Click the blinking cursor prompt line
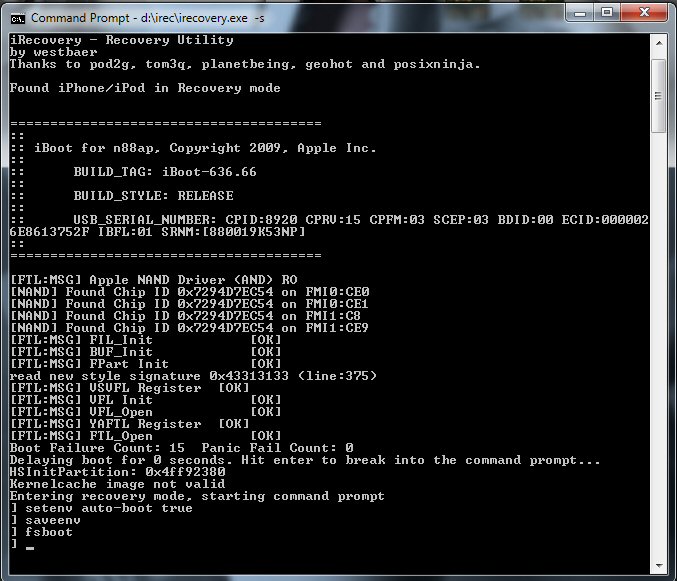 [x=22, y=544]
